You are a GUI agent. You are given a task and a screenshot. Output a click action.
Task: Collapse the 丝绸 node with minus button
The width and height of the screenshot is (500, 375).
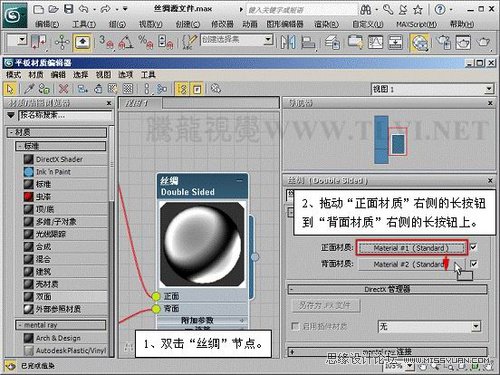[239, 181]
